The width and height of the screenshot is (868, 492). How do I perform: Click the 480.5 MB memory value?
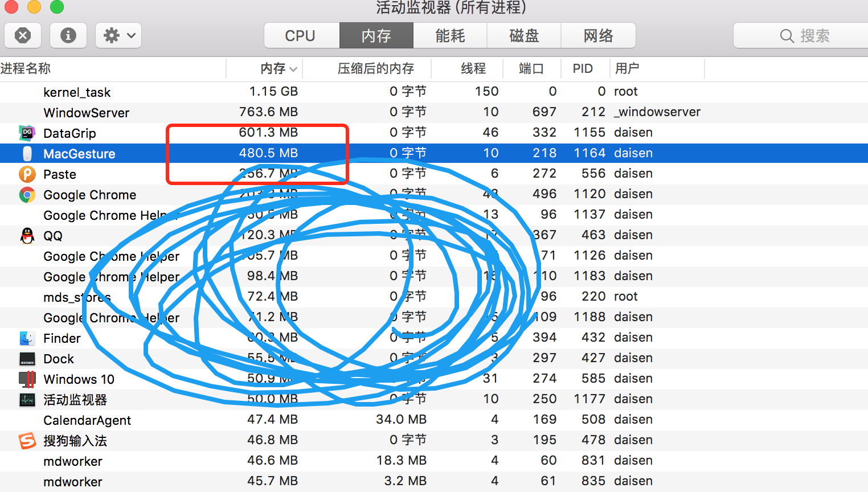268,153
